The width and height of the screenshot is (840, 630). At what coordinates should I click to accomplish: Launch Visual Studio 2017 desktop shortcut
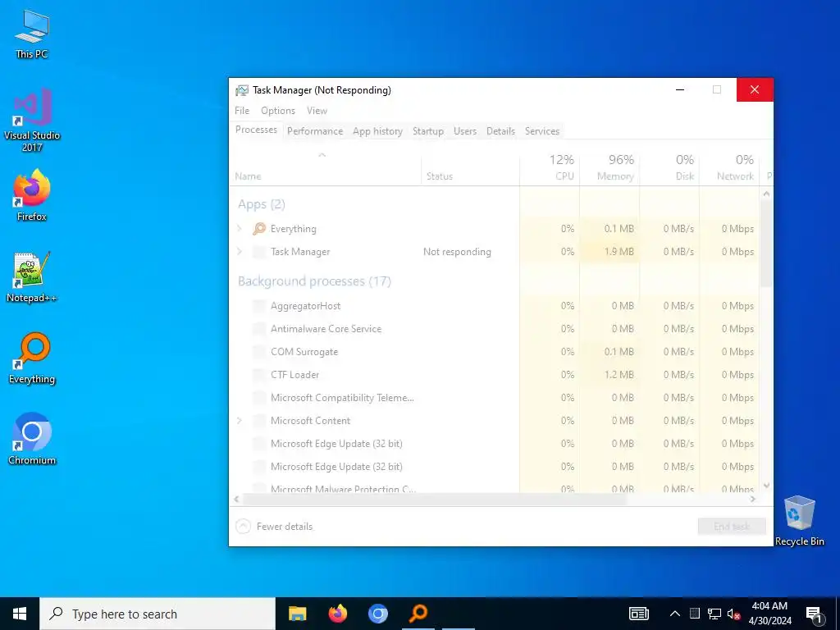[x=32, y=119]
